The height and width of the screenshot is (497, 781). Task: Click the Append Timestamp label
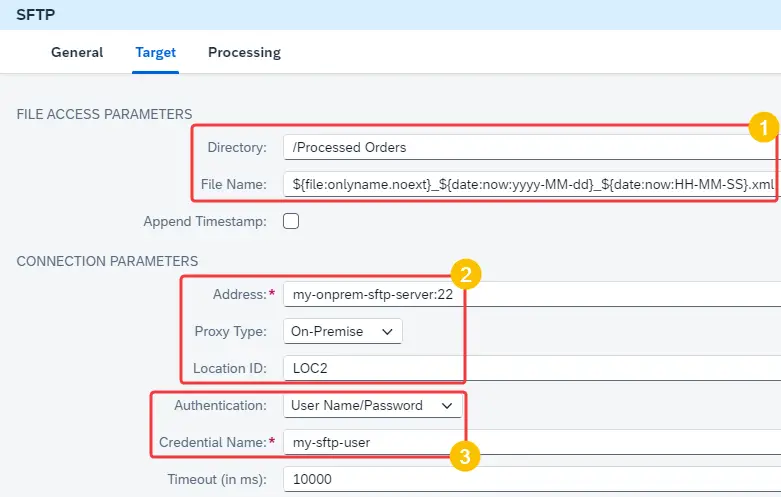(205, 222)
